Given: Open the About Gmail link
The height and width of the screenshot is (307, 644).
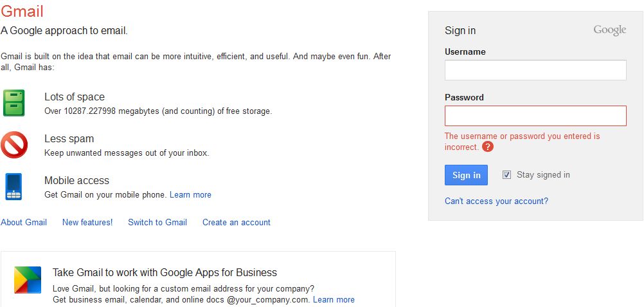Looking at the screenshot, I should (24, 222).
